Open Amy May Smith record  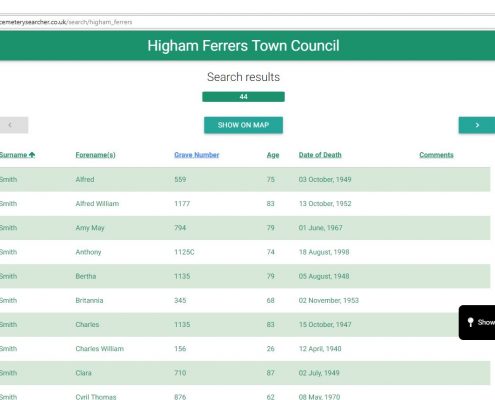click(245, 228)
